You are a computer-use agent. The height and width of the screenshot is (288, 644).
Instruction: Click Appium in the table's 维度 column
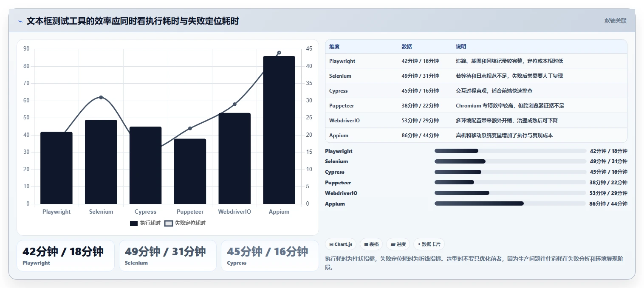[x=339, y=136]
